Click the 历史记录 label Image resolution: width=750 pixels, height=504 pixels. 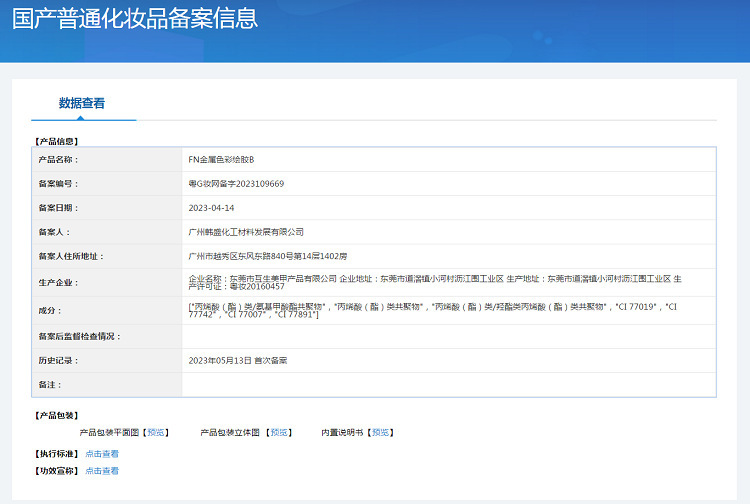[x=58, y=361]
